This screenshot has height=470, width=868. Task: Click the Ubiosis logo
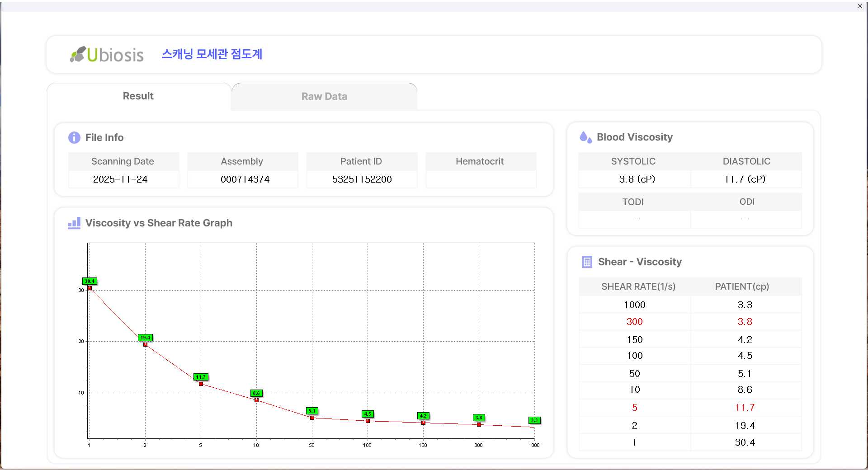[107, 55]
